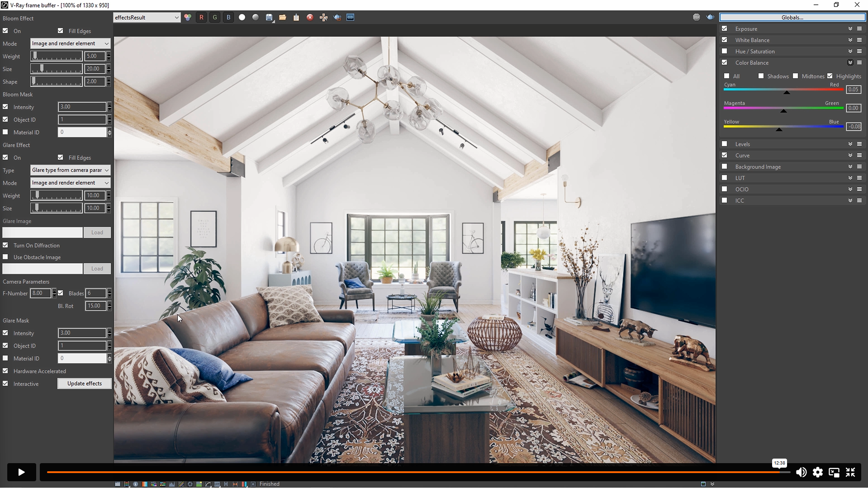The width and height of the screenshot is (868, 488).
Task: Open Color Balance layer options menu icon
Action: [x=859, y=62]
